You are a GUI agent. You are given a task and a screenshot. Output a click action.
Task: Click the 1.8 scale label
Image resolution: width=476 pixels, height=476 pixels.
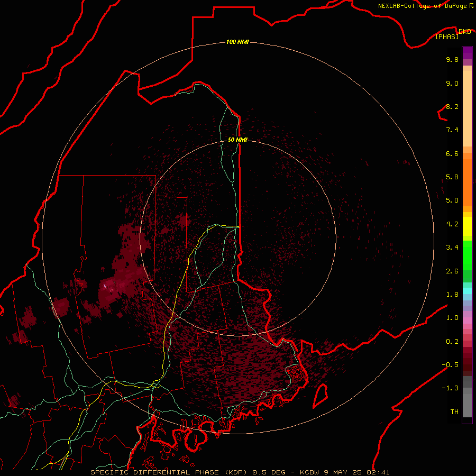point(452,295)
